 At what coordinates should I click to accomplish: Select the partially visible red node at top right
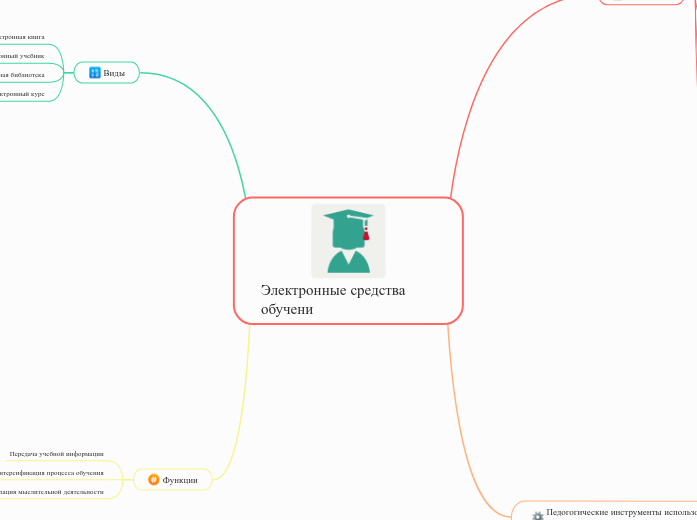click(640, 2)
